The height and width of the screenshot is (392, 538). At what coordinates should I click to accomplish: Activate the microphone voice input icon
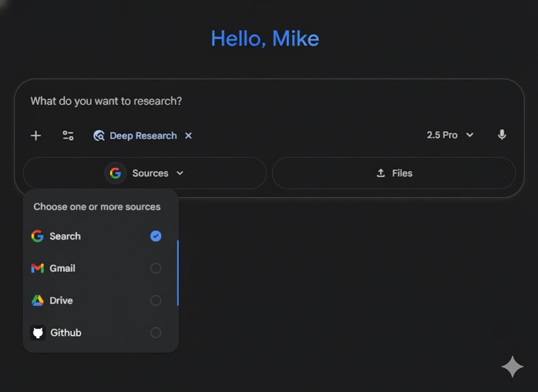[x=502, y=135]
